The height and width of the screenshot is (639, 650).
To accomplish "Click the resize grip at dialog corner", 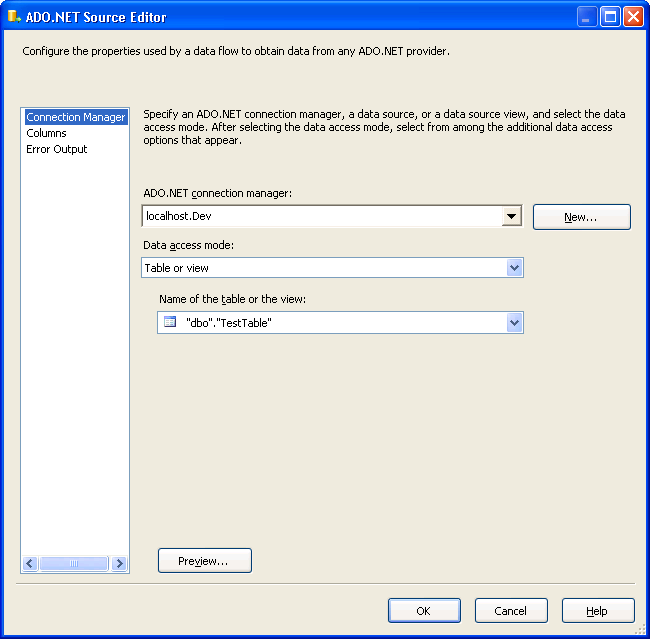I will pos(641,630).
